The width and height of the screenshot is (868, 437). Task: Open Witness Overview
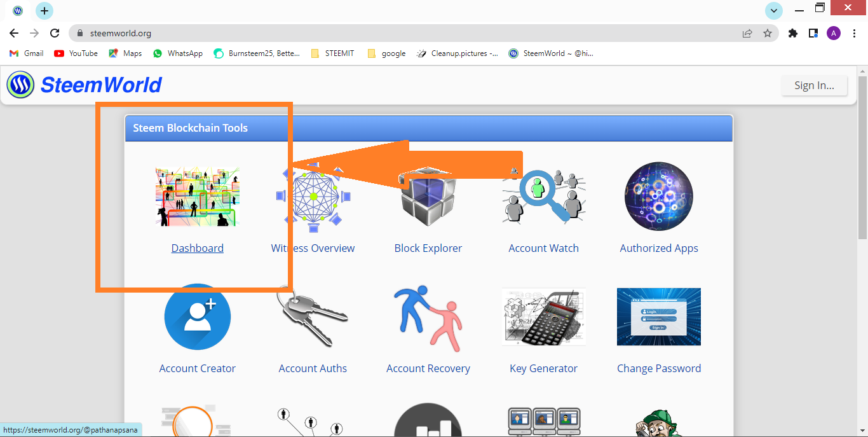point(313,247)
